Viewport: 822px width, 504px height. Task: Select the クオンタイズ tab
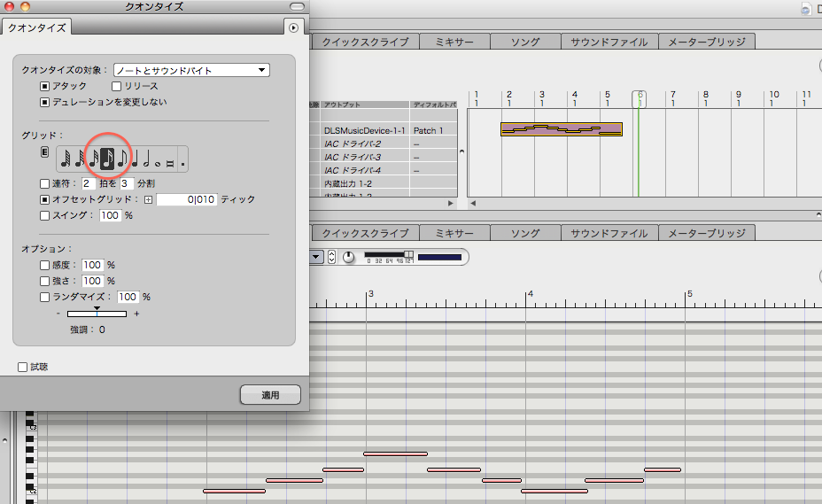click(36, 27)
